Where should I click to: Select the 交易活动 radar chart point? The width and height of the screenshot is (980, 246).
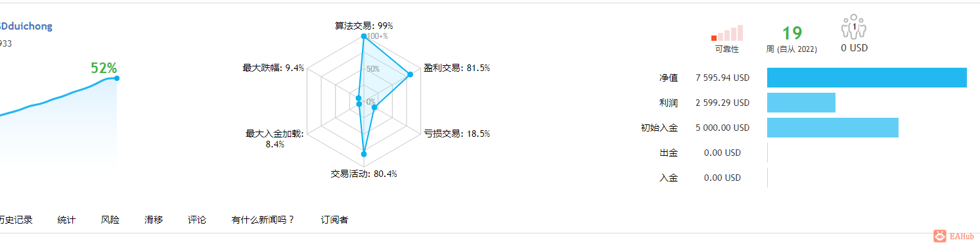tap(363, 154)
